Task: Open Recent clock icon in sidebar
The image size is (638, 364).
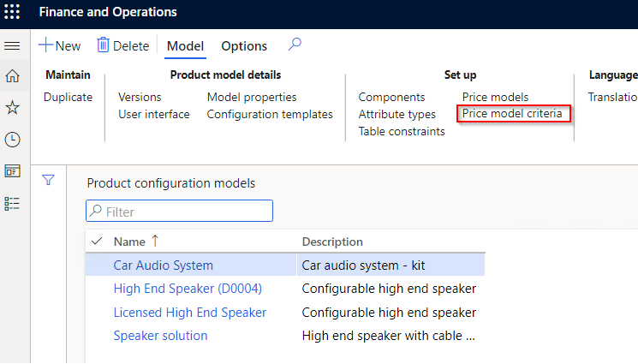Action: [12, 140]
